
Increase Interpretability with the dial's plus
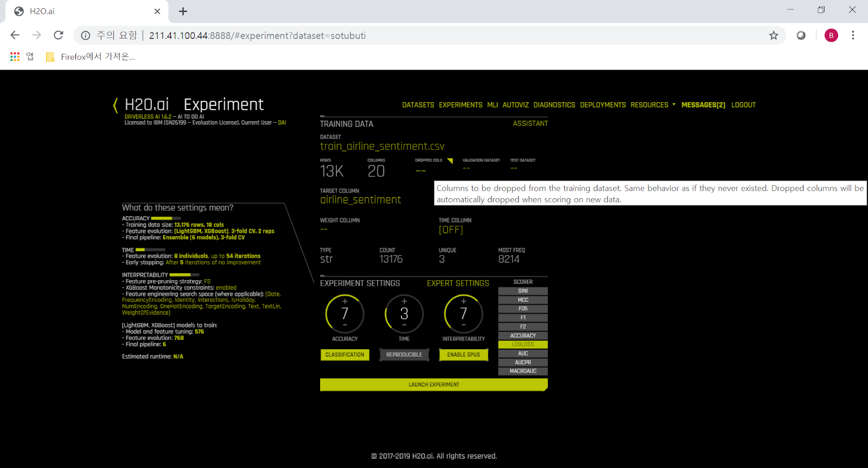pyautogui.click(x=463, y=301)
